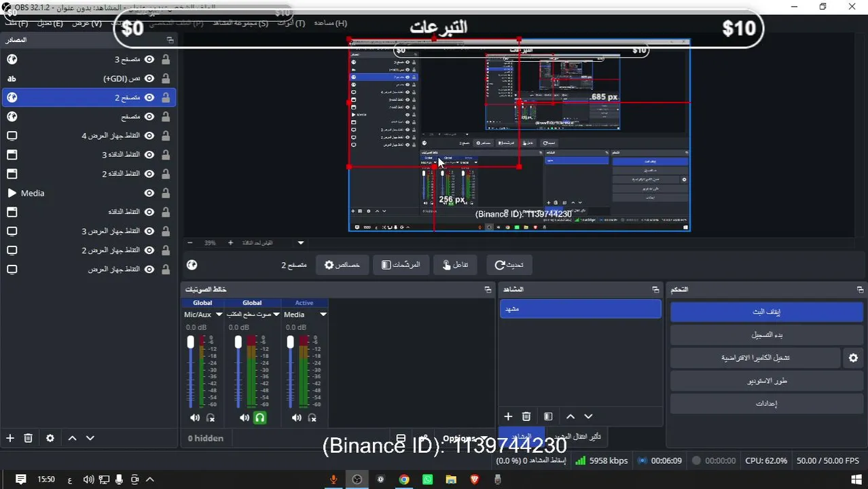Disable the green monitoring headphone button

(259, 418)
